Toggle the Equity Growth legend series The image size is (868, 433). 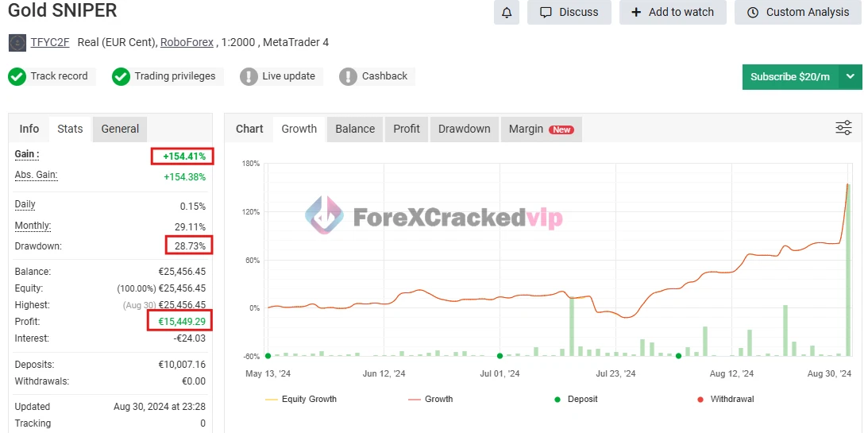coord(300,399)
